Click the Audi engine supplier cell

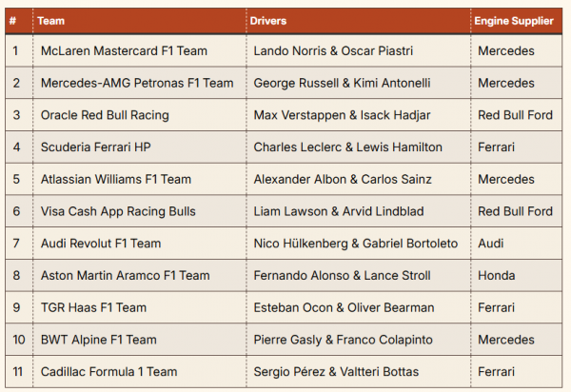point(493,244)
